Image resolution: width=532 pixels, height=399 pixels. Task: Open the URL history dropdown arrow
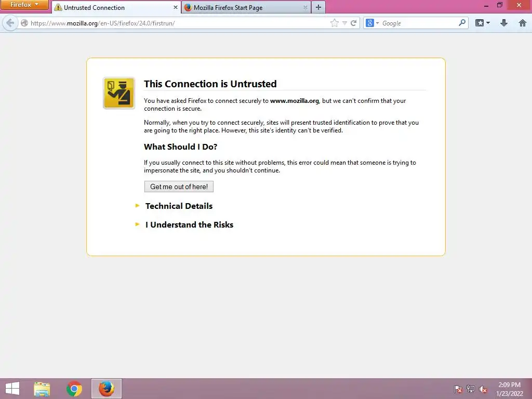(x=344, y=23)
